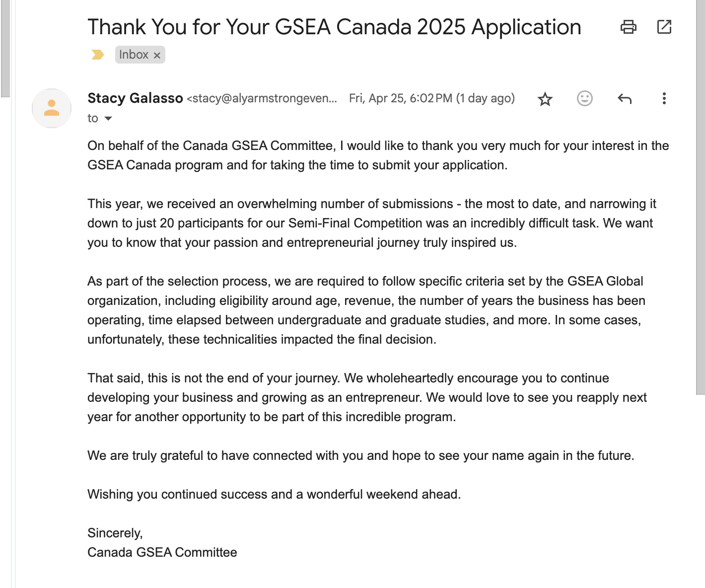Expand recipient details arrow beside "to"

pyautogui.click(x=108, y=119)
